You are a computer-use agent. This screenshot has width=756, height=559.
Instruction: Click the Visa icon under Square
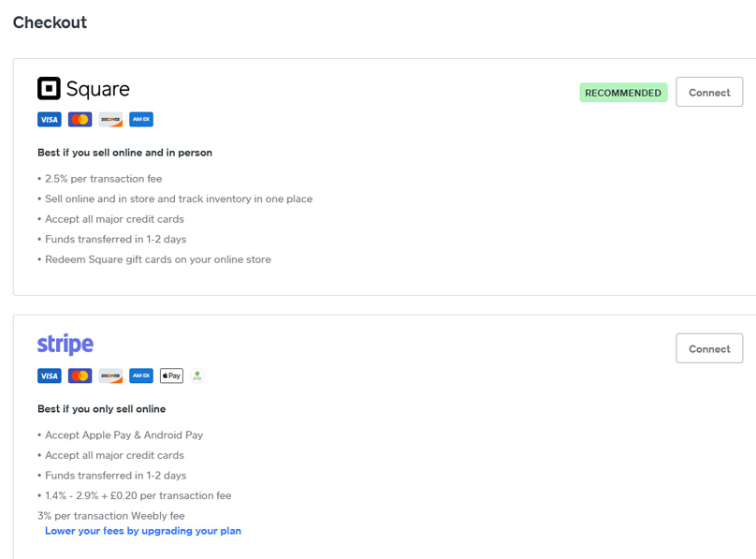coord(50,120)
